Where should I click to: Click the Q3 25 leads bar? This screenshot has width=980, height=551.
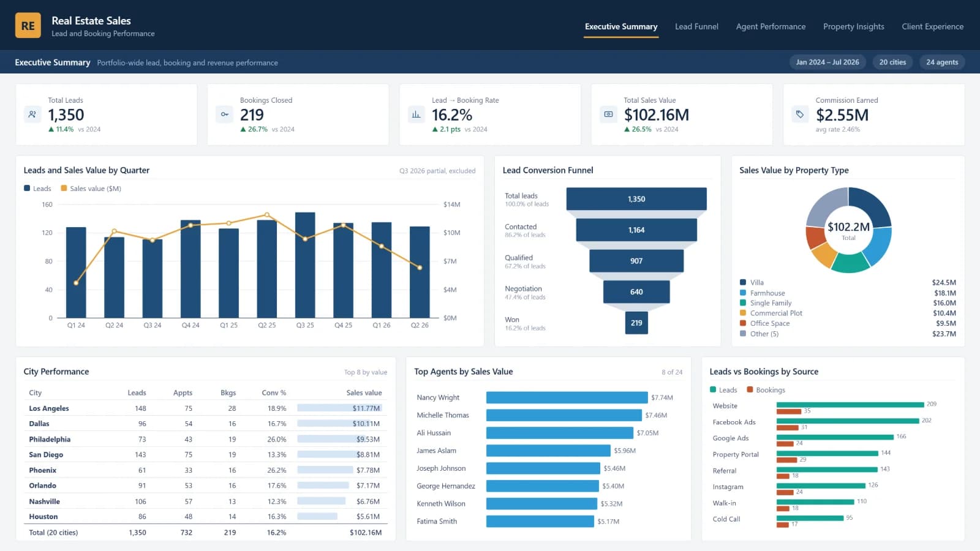coord(305,265)
